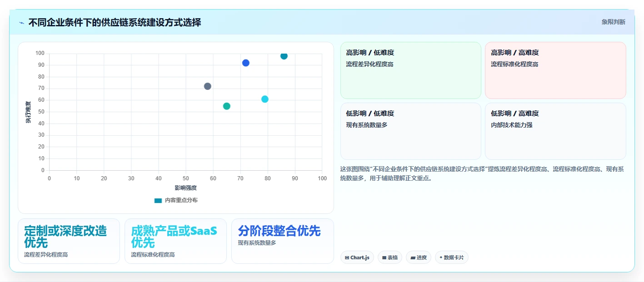
Task: Click the 进度 tag chip
Action: 419,257
